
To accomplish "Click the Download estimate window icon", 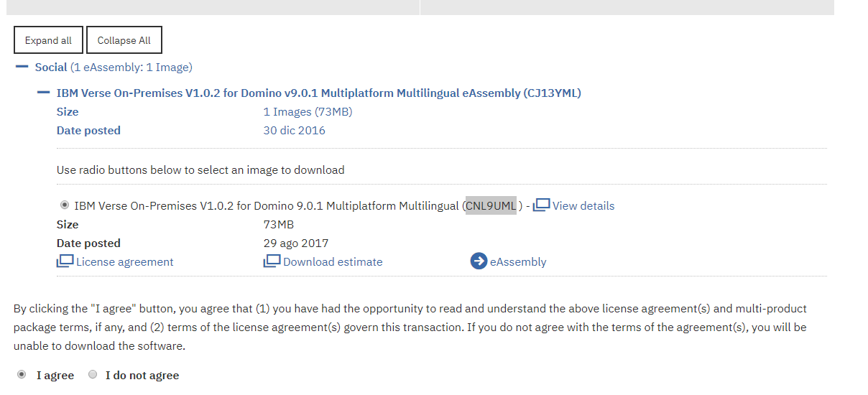I will coord(272,261).
